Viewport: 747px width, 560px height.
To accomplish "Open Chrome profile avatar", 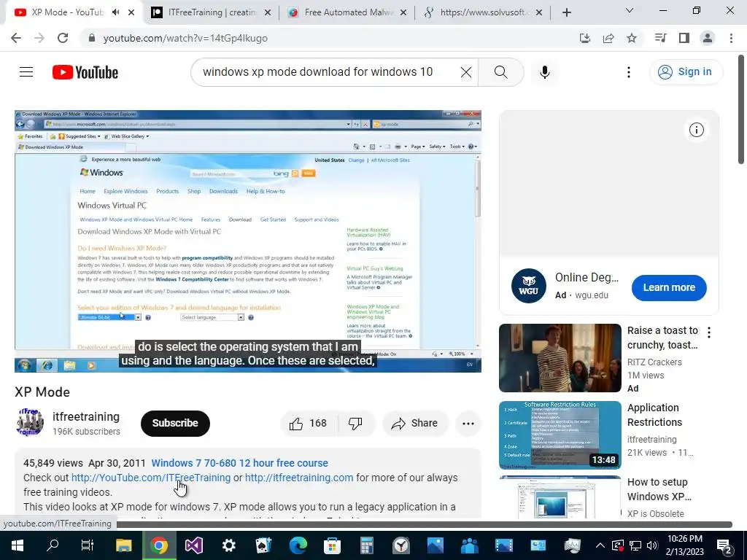I will point(708,38).
